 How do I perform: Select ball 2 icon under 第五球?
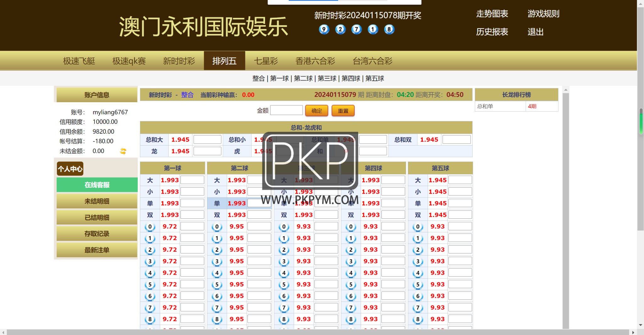[418, 250]
